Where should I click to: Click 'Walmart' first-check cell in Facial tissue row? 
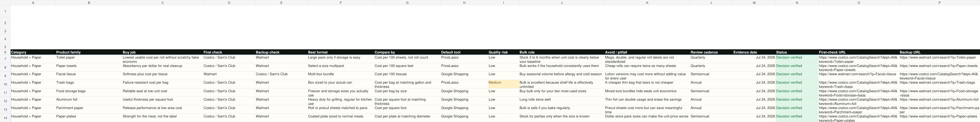pos(229,76)
